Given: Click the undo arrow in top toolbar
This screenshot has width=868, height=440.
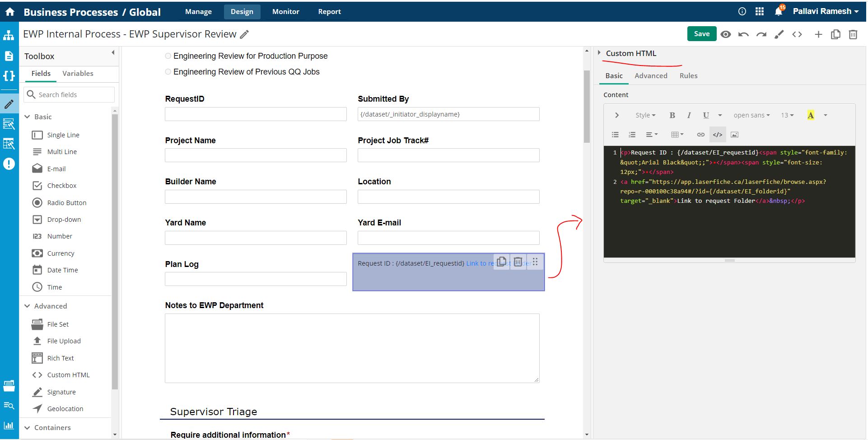Looking at the screenshot, I should coord(743,34).
